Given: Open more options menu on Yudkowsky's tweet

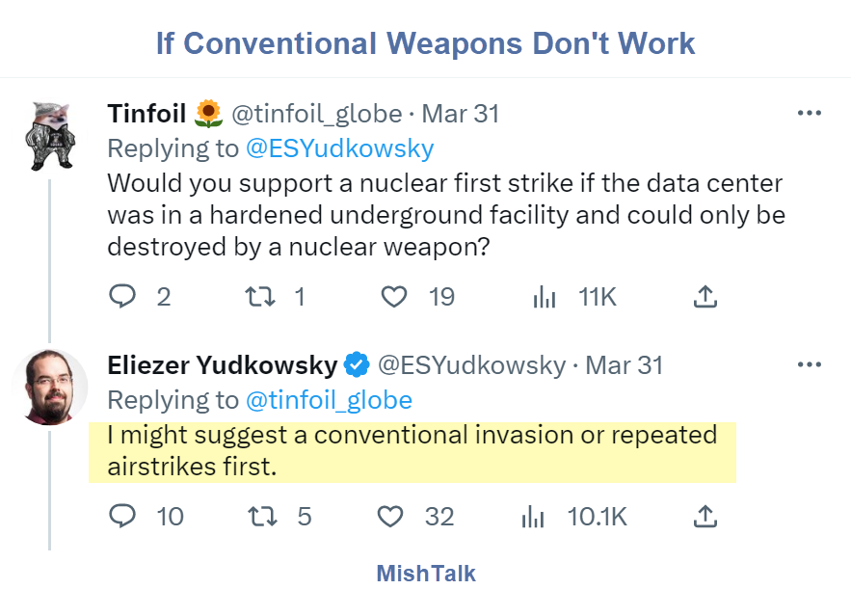Looking at the screenshot, I should 809,365.
